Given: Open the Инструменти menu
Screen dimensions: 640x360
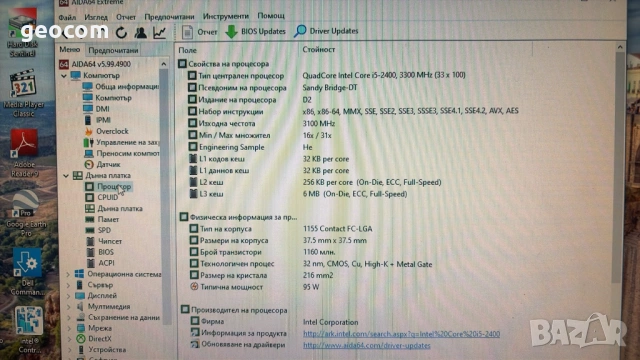Looking at the screenshot, I should click(x=226, y=16).
